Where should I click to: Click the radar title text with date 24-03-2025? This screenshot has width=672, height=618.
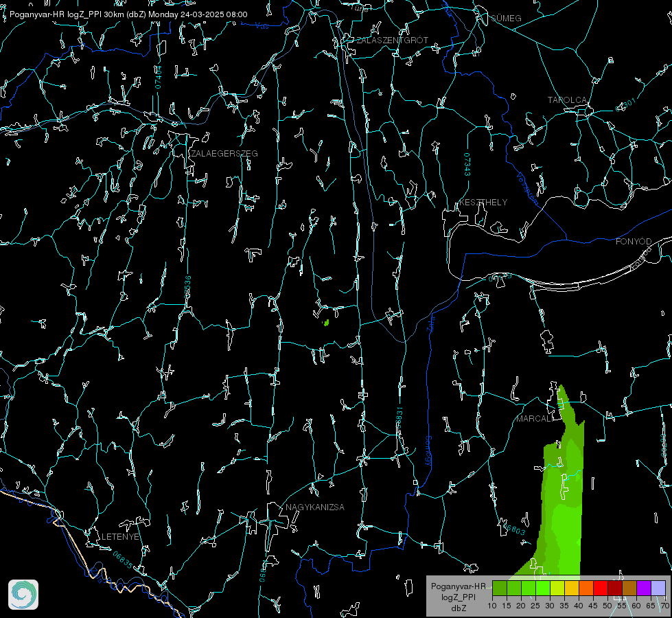(128, 14)
